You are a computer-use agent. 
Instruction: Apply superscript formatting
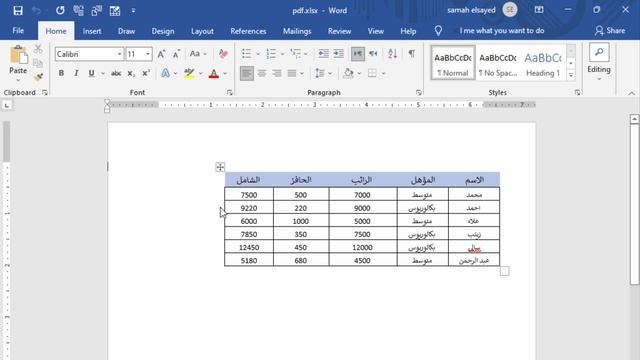(x=146, y=73)
